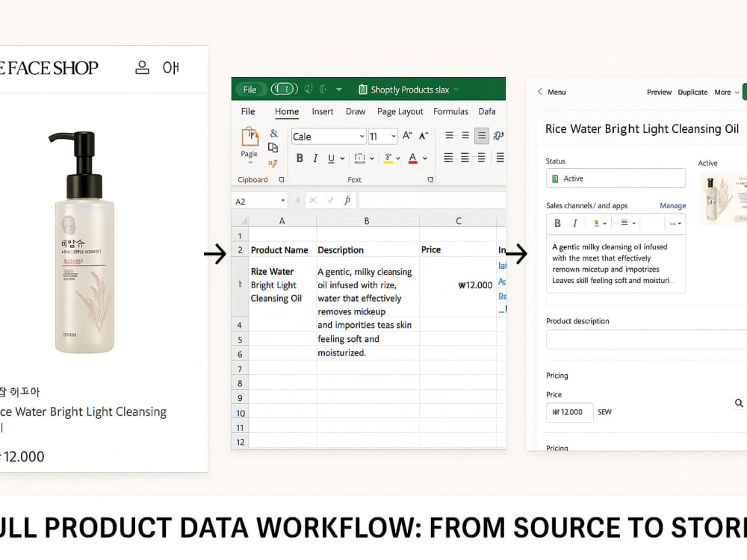Click the Copy icon in Excel clipboard group
The height and width of the screenshot is (560, 747).
(x=273, y=148)
